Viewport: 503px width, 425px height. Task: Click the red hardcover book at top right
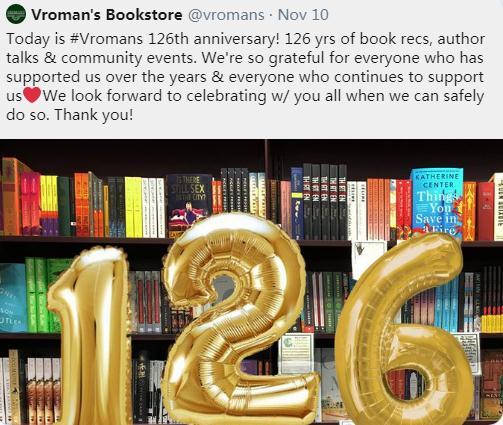[x=485, y=211]
